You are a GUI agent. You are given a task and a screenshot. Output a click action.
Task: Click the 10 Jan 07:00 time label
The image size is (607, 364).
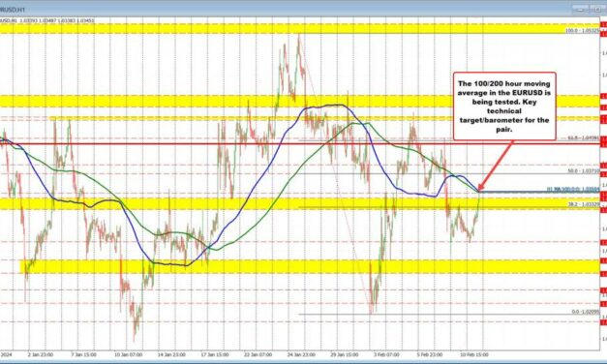pyautogui.click(x=128, y=354)
